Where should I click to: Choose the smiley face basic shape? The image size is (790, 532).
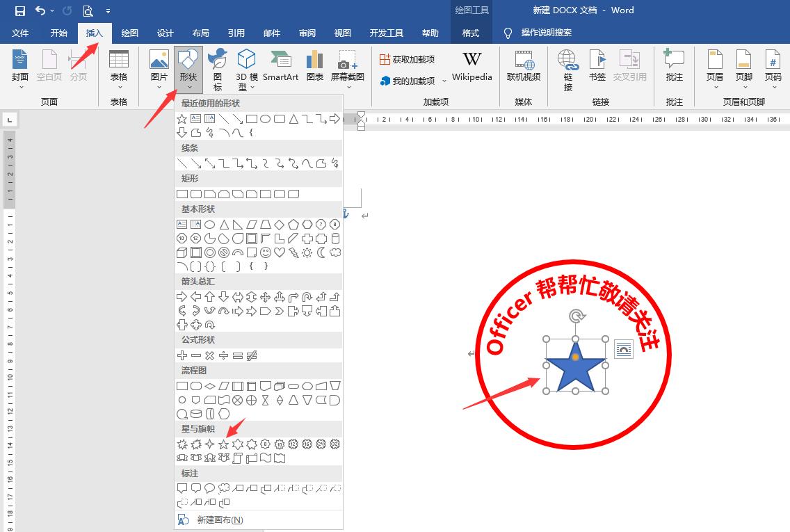click(266, 252)
